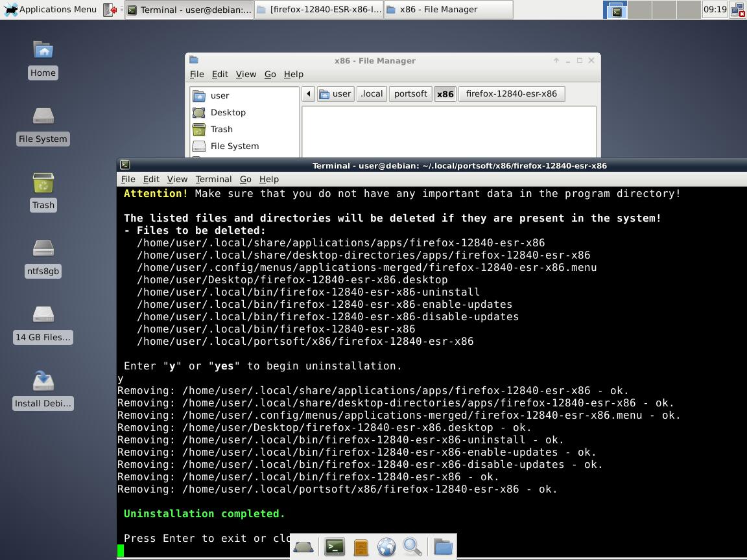Go to firefox-12840-esr-x86 in path bar

[x=512, y=94]
